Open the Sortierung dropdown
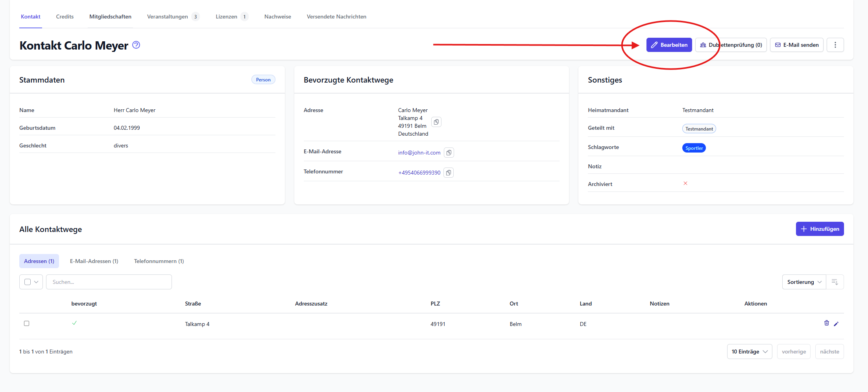The width and height of the screenshot is (868, 392). click(804, 282)
